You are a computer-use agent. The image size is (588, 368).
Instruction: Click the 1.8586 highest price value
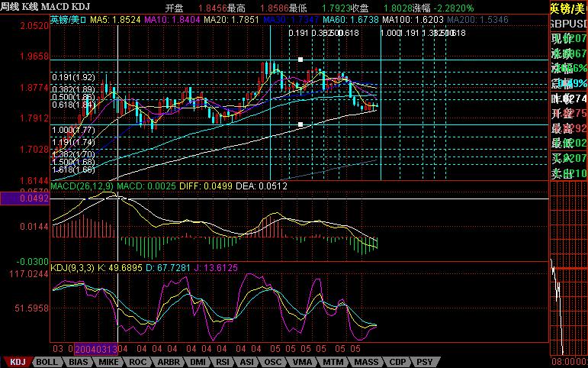click(275, 8)
